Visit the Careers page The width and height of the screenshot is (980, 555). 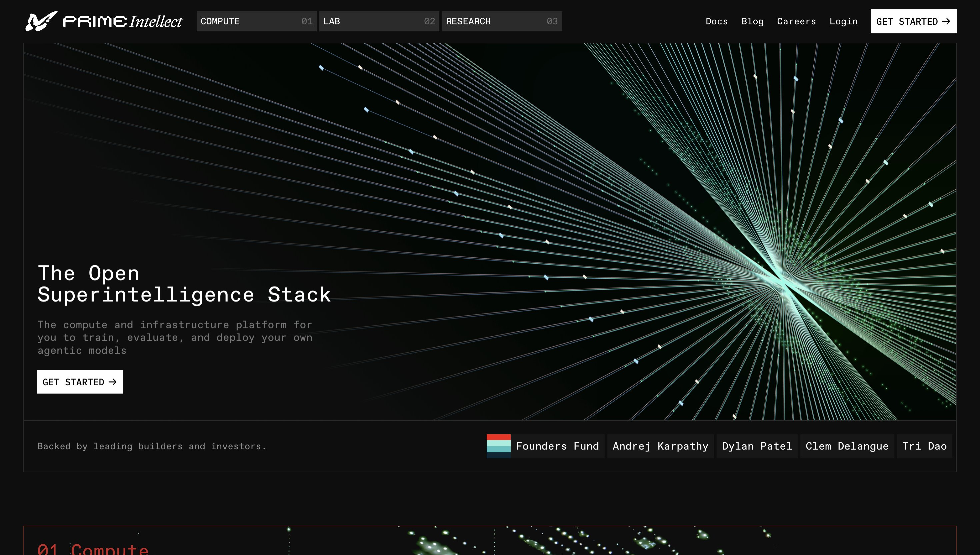pyautogui.click(x=796, y=21)
